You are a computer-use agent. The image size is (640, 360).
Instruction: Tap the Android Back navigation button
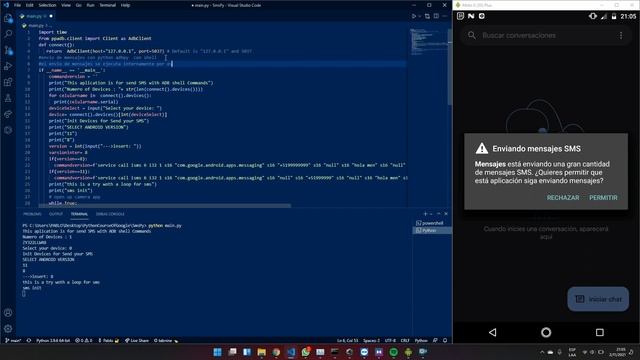(x=493, y=332)
